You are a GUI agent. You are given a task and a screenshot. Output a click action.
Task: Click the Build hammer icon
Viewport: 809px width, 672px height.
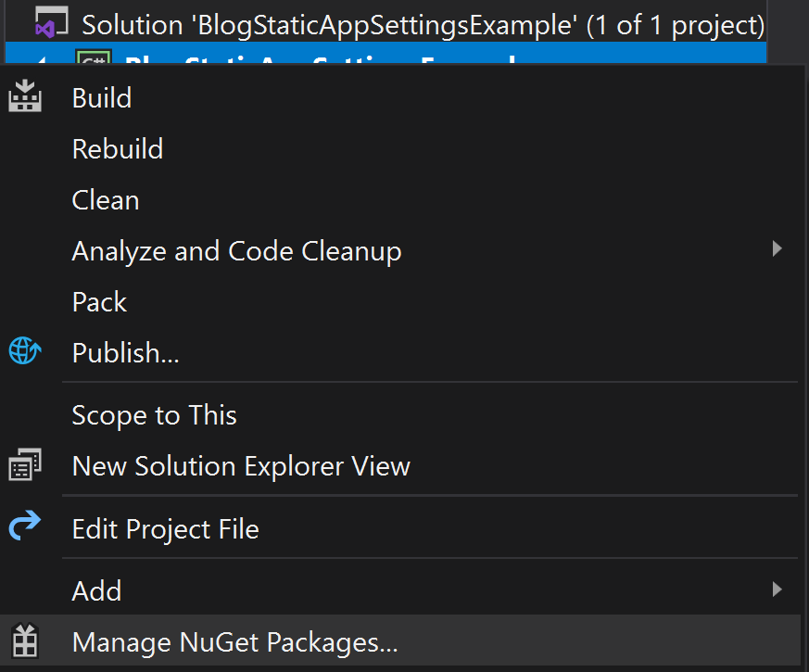25,96
